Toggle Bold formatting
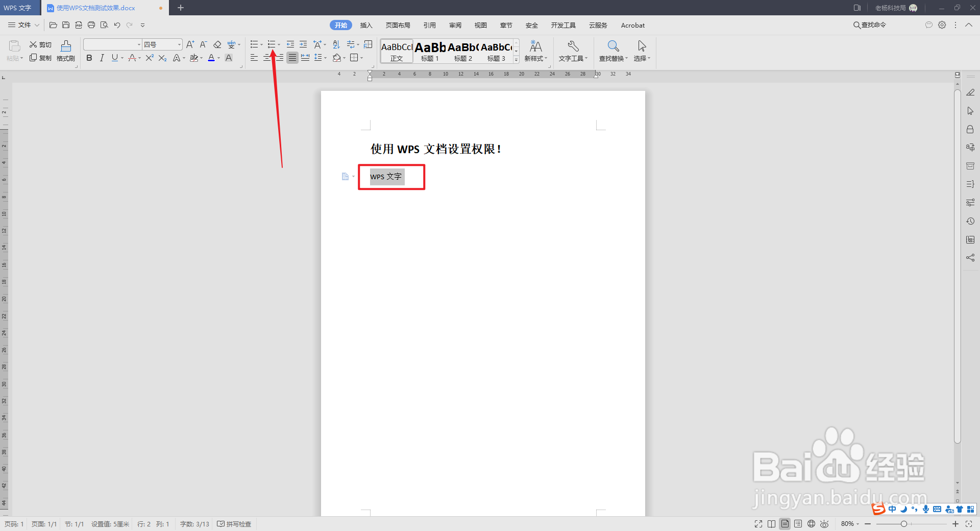This screenshot has height=531, width=980. tap(89, 58)
